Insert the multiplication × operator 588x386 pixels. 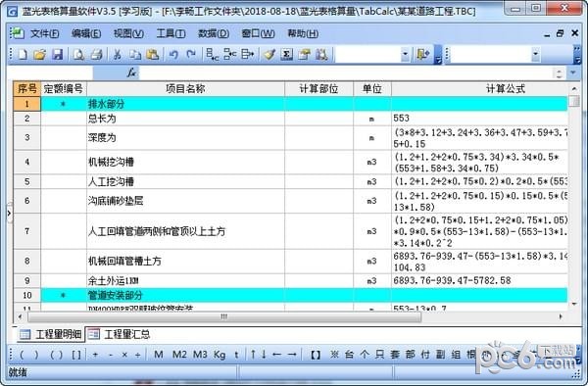[124, 354]
